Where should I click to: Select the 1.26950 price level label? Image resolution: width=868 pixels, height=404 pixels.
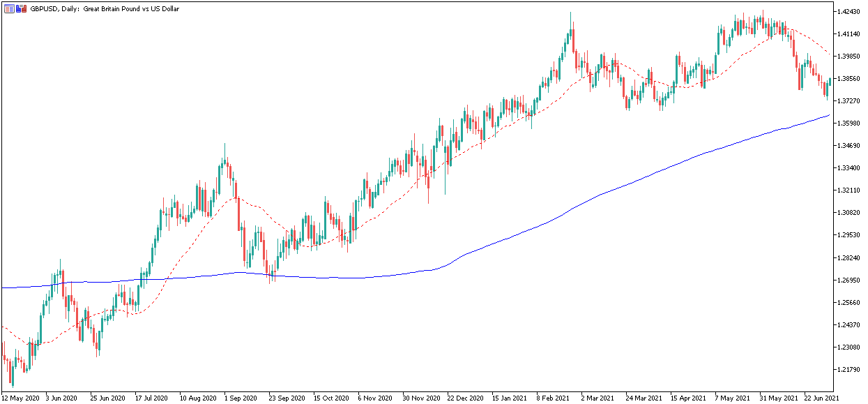pos(848,280)
